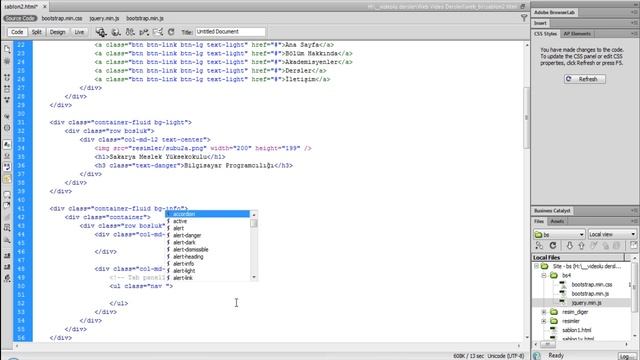Switch to the Assets tab
The width and height of the screenshot is (640, 360).
click(557, 221)
